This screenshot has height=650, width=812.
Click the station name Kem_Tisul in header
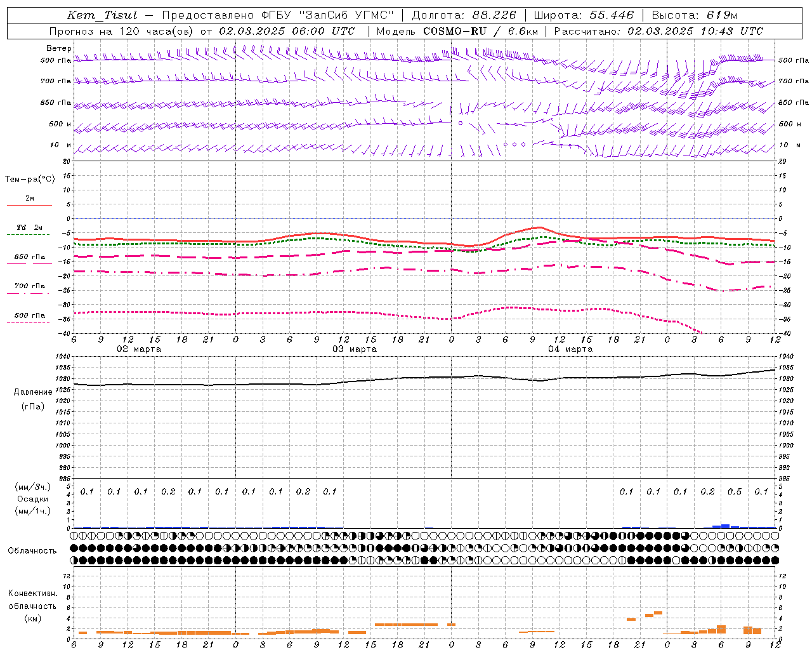pyautogui.click(x=101, y=15)
